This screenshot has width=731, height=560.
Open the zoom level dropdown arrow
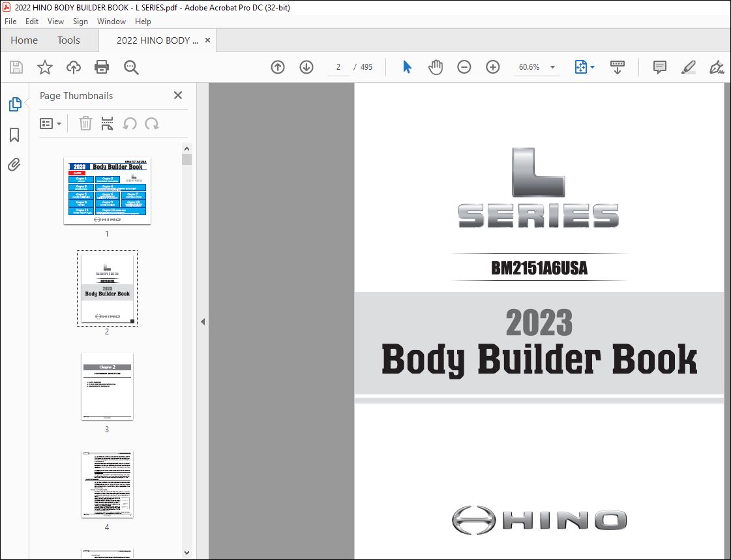pyautogui.click(x=552, y=67)
